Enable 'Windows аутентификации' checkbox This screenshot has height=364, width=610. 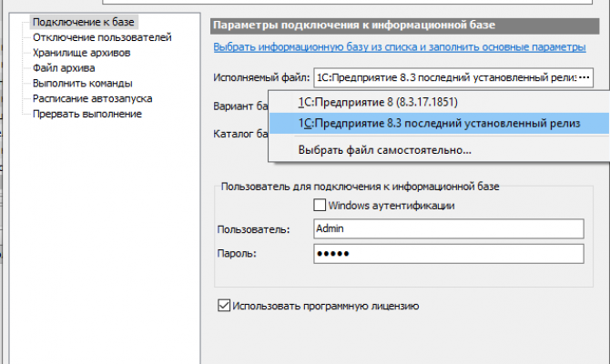320,205
